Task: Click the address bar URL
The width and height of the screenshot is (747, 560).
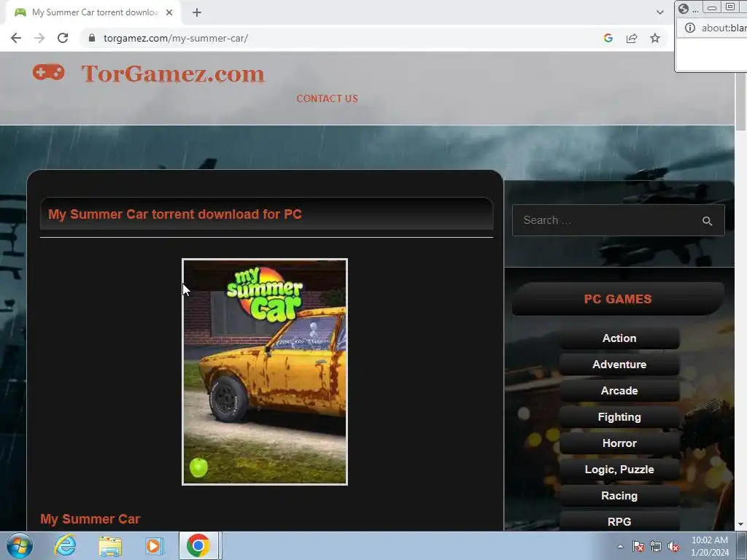Action: pos(175,38)
